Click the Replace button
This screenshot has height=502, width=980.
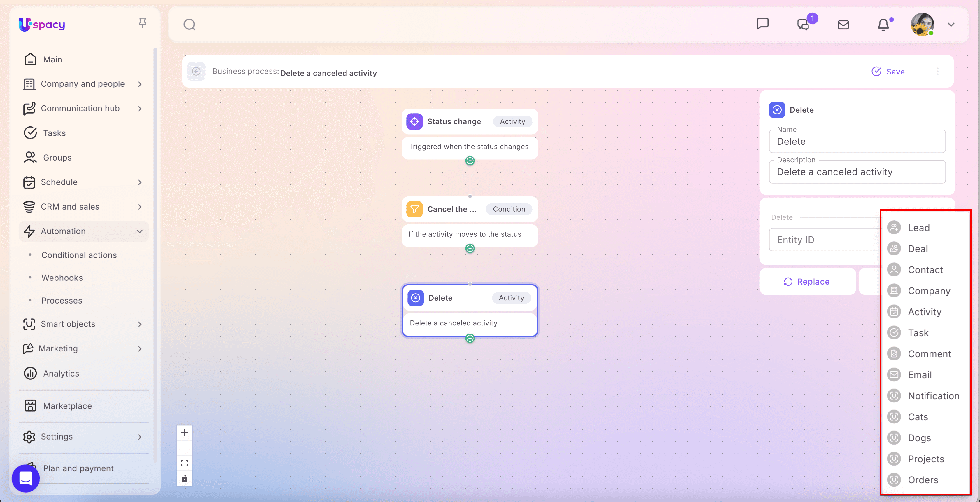pos(807,282)
